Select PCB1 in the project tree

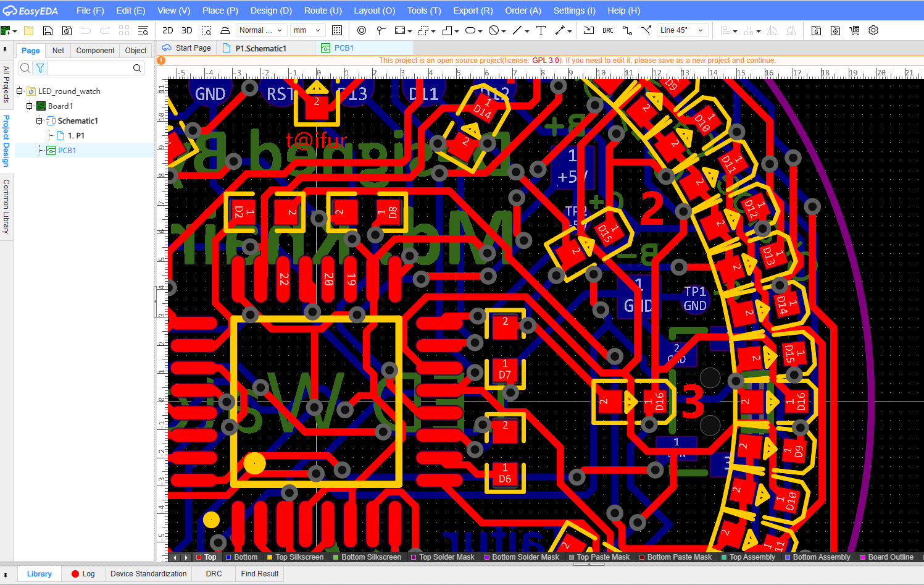click(x=67, y=150)
